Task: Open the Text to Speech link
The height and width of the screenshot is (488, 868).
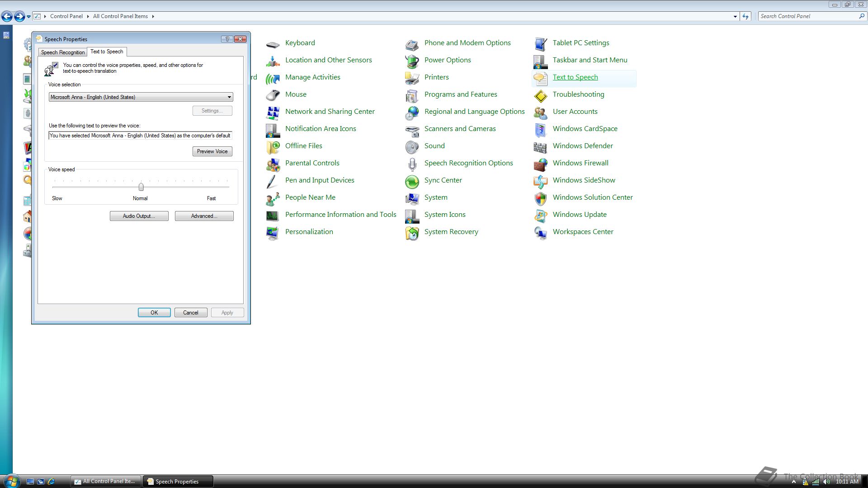Action: coord(575,77)
